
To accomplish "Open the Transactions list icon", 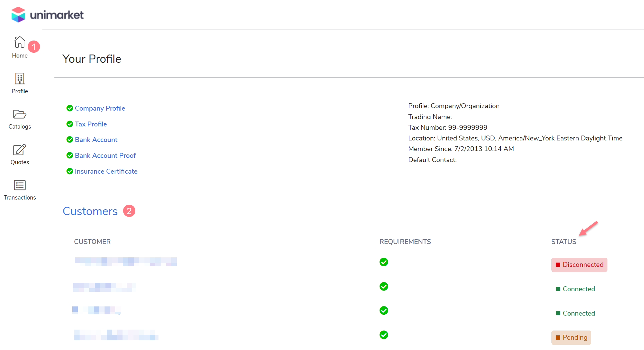I will click(20, 185).
